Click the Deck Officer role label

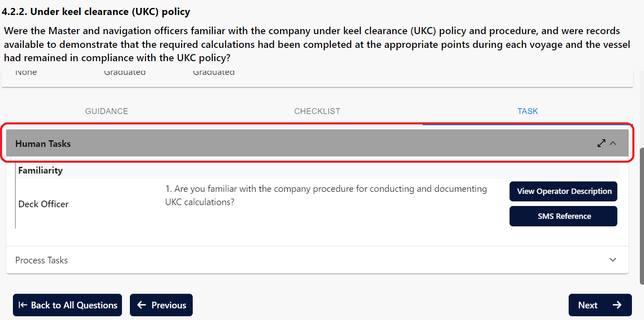point(43,204)
